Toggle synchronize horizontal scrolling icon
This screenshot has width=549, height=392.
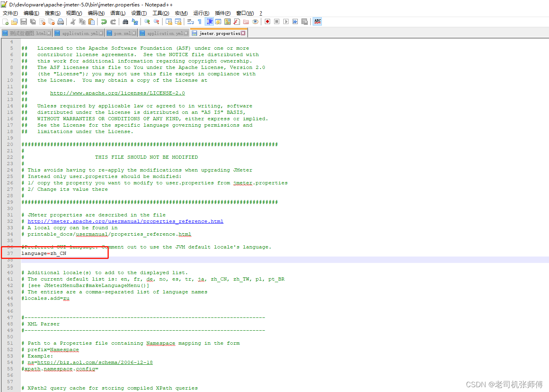point(178,22)
